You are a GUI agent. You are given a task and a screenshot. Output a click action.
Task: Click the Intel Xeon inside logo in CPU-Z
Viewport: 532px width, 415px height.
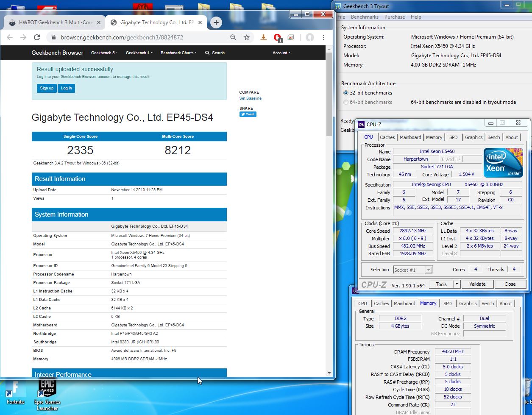click(503, 163)
